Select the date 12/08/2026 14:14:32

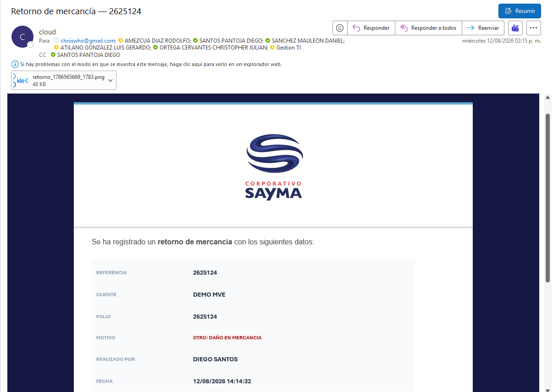pos(222,381)
